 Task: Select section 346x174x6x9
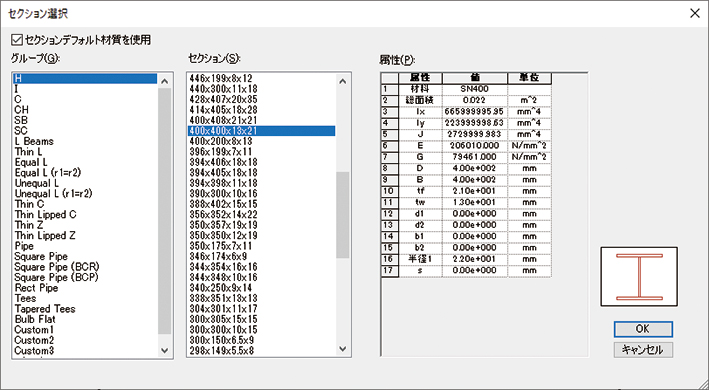click(x=261, y=256)
